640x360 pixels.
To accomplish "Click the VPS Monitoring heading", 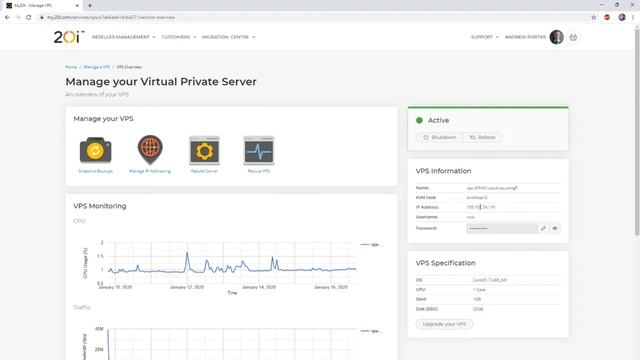I will pyautogui.click(x=100, y=206).
